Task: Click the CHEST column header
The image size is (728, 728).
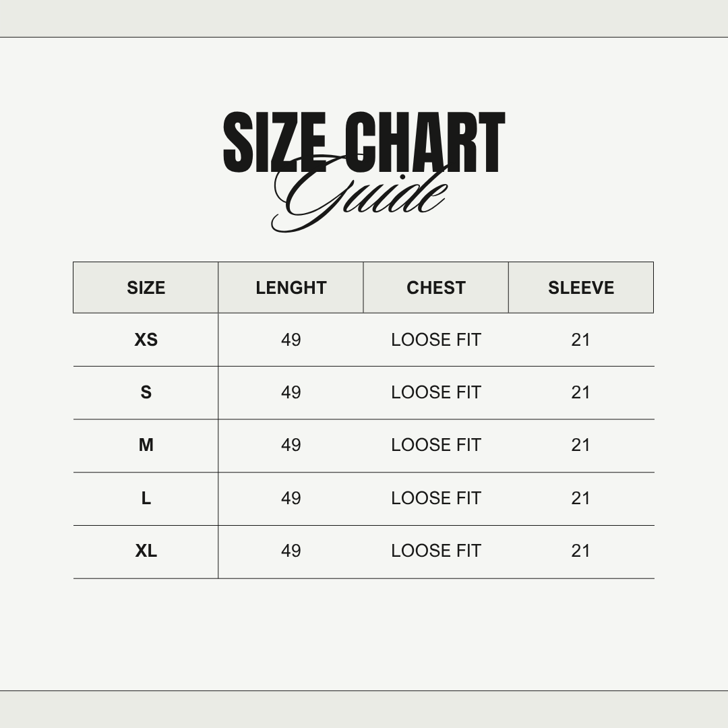Action: (436, 288)
